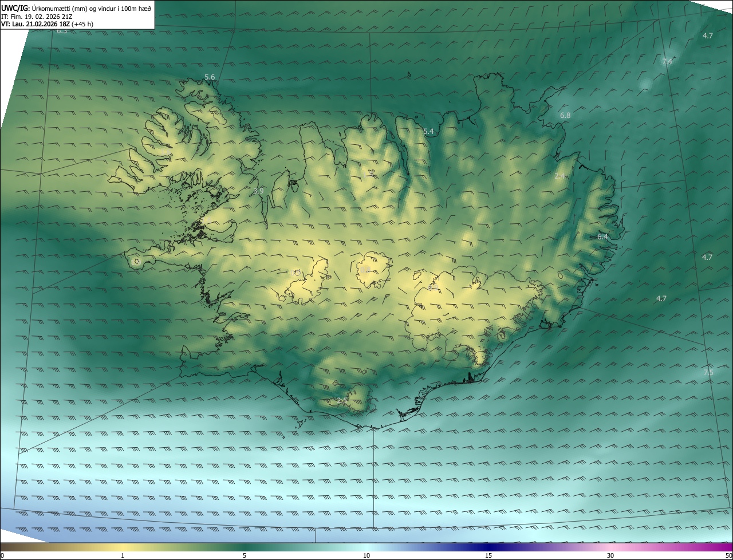Click the colorbar tick label 30
733x560 pixels.
(x=610, y=555)
